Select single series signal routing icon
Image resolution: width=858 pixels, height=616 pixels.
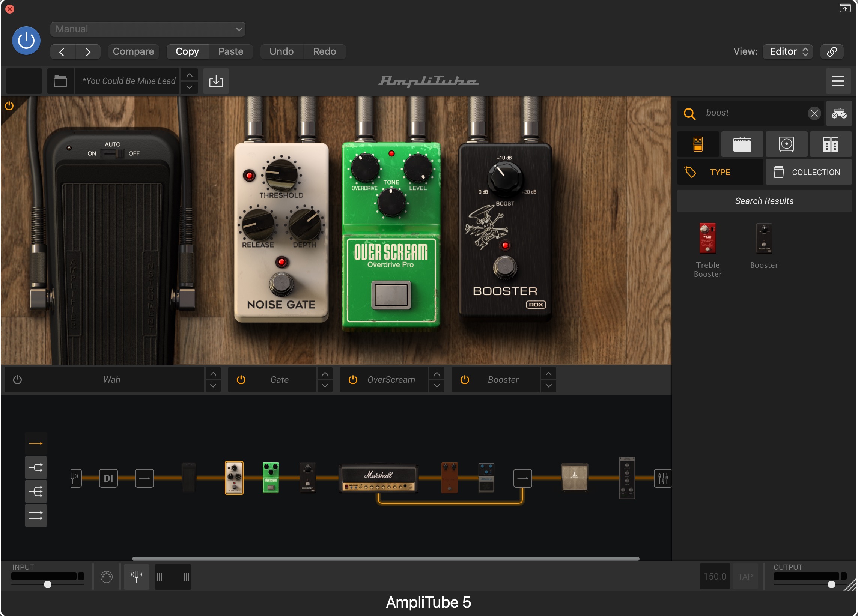click(36, 443)
